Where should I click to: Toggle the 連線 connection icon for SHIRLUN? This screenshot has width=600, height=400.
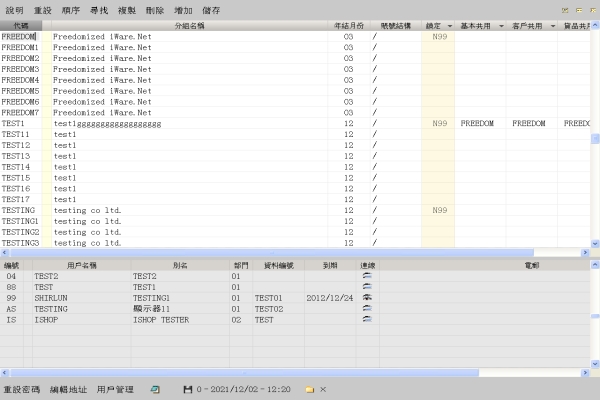tap(368, 298)
